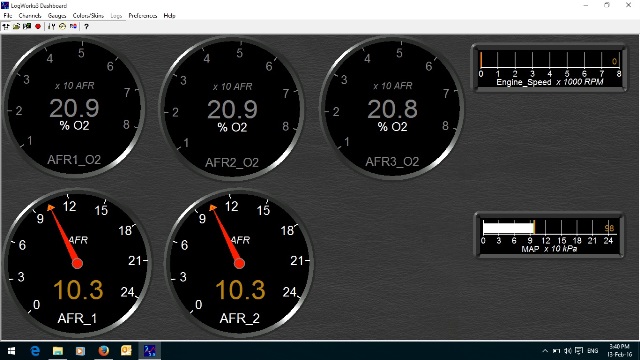Select the AFR1_O2 round gauge

[x=74, y=107]
